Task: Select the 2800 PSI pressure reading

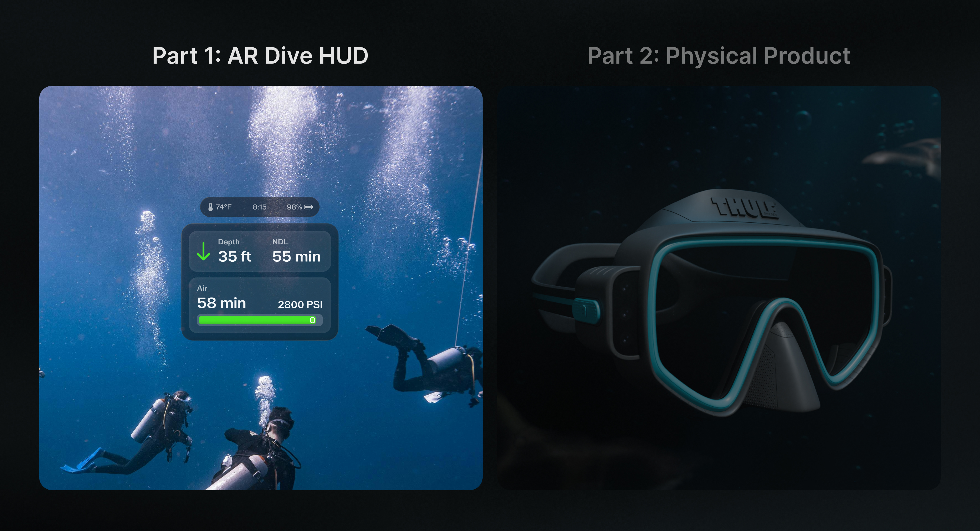Action: [300, 305]
